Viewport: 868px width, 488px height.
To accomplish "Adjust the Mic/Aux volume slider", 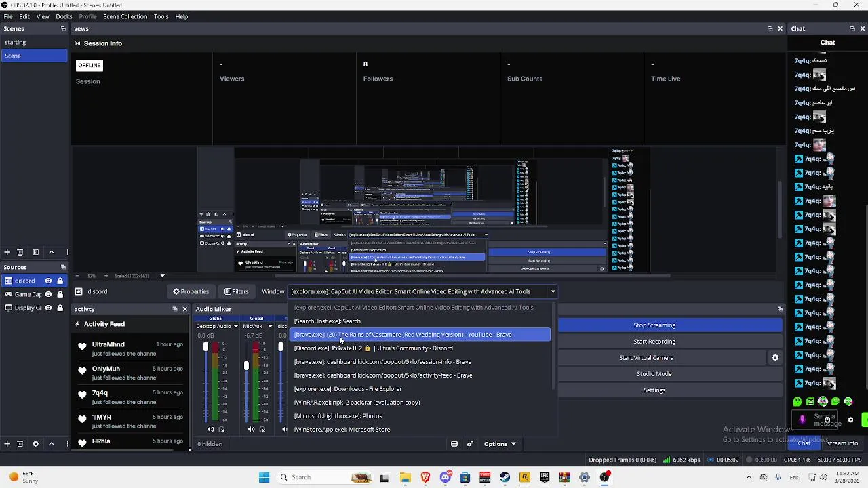I will (246, 365).
